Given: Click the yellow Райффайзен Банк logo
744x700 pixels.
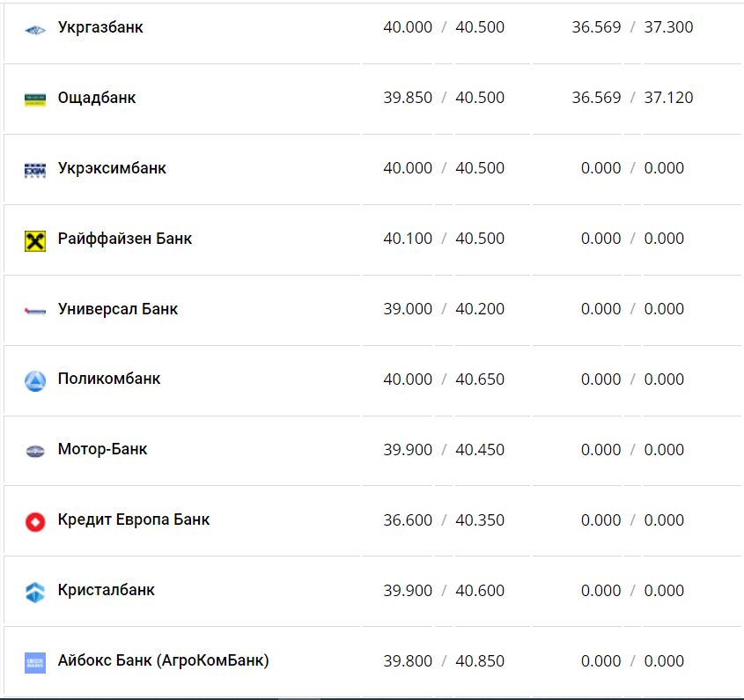Looking at the screenshot, I should pos(34,240).
